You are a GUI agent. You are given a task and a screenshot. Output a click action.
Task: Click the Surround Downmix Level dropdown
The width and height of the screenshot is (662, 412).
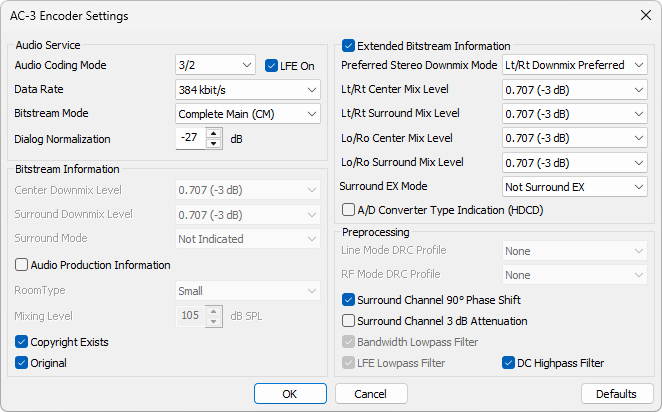(248, 214)
